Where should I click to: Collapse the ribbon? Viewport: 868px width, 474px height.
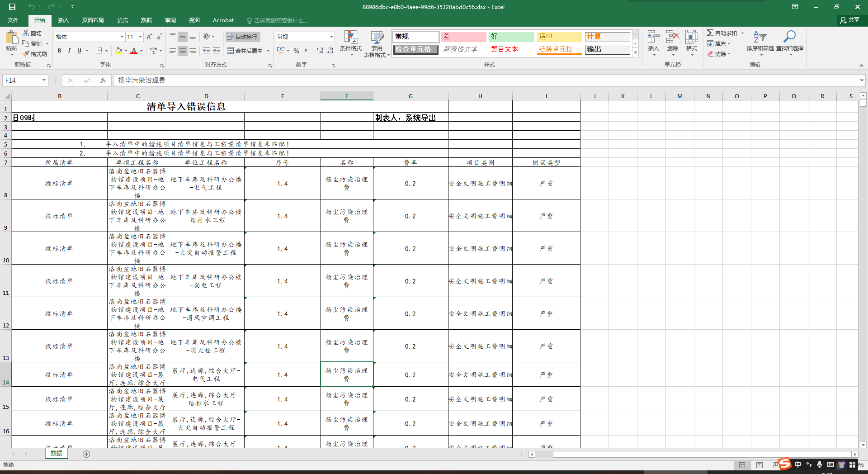pyautogui.click(x=861, y=66)
